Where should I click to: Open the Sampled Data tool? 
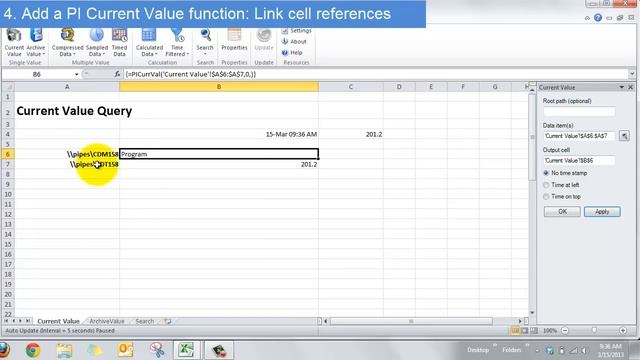tap(97, 43)
